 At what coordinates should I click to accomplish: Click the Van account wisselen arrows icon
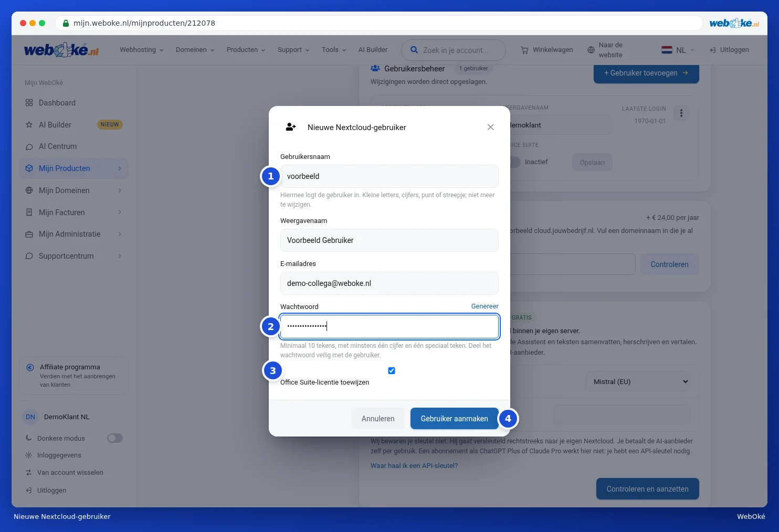(x=29, y=473)
